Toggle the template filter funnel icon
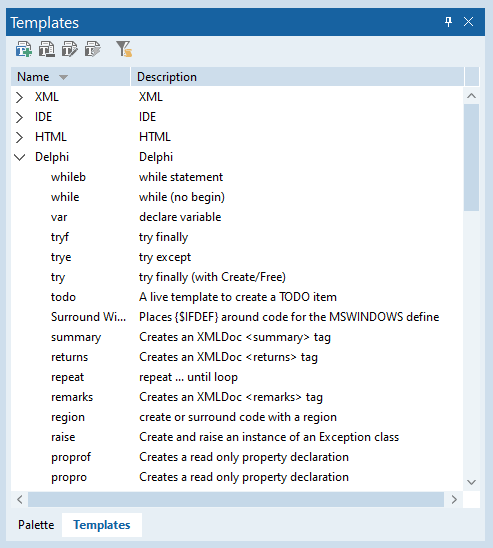Image resolution: width=493 pixels, height=548 pixels. pyautogui.click(x=124, y=49)
